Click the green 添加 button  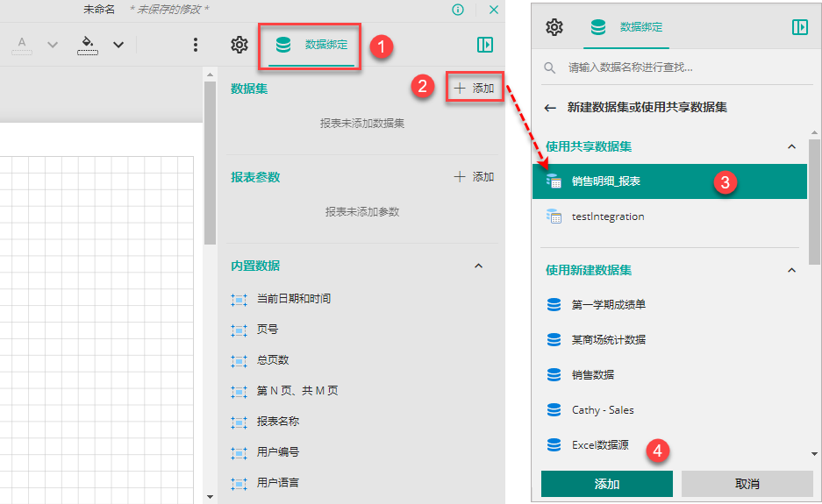click(x=606, y=484)
